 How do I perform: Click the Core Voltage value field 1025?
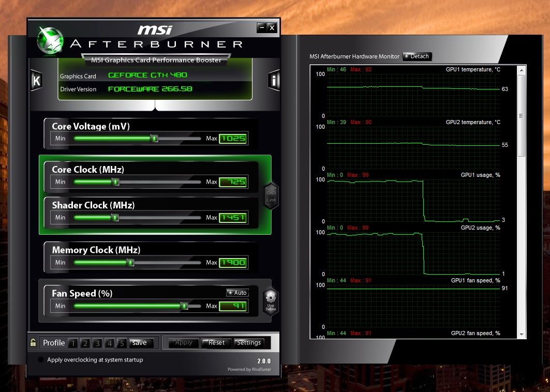pyautogui.click(x=233, y=139)
